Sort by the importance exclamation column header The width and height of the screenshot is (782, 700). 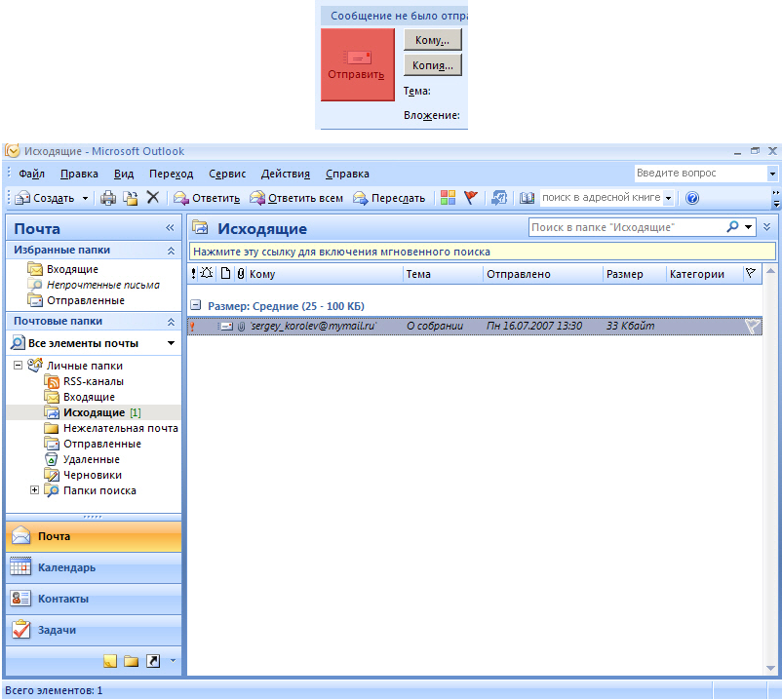click(x=193, y=274)
